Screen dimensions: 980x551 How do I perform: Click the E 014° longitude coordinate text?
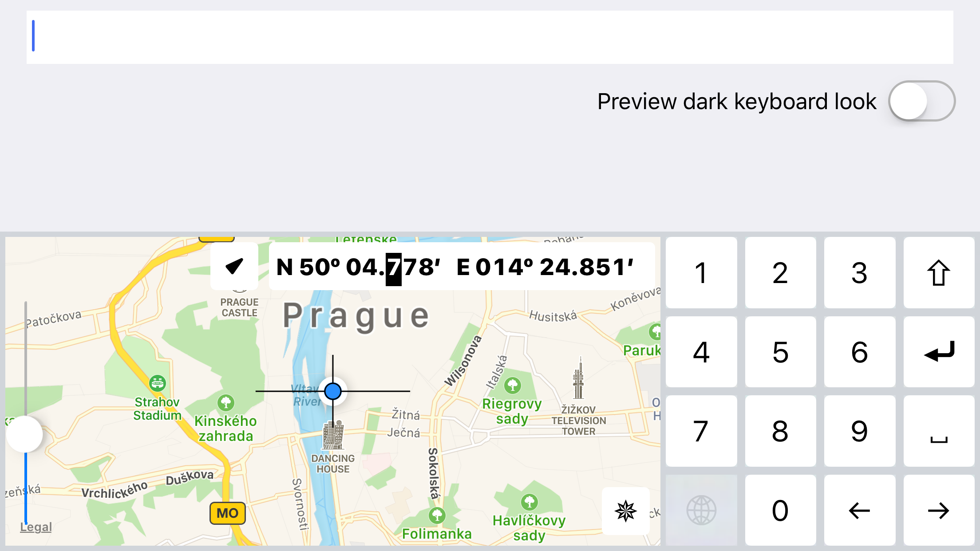(545, 267)
